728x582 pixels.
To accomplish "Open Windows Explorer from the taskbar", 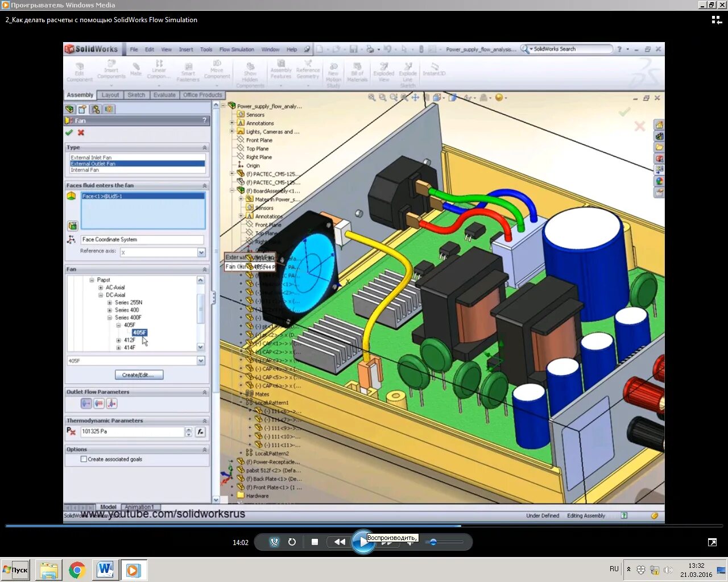I will pos(49,569).
